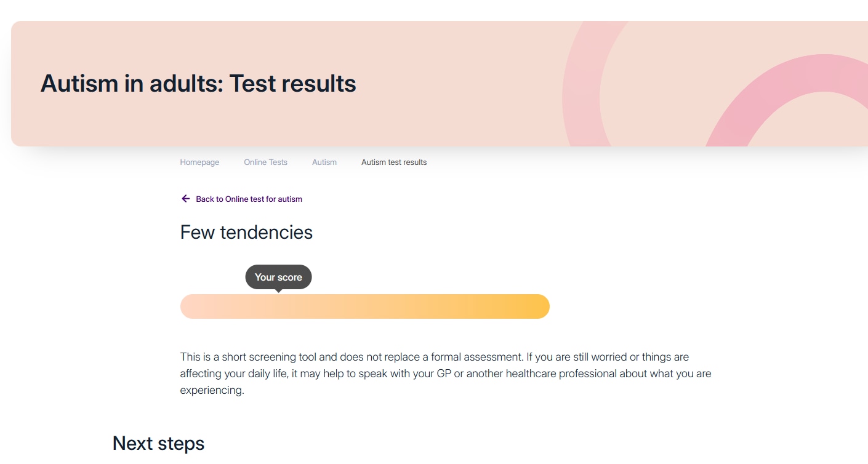This screenshot has width=868, height=464.
Task: Click the tooltip pointer under Your score
Action: 279,290
